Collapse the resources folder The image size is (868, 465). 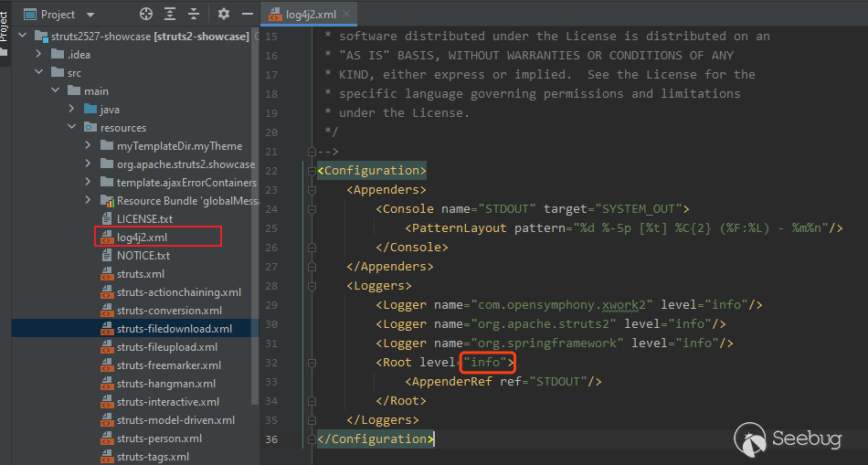[x=72, y=128]
